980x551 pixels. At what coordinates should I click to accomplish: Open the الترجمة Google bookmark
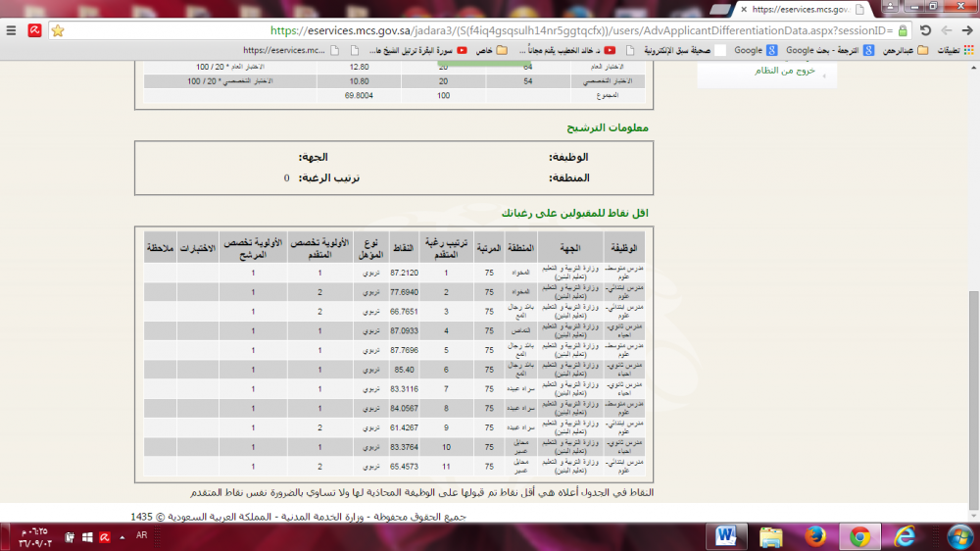click(830, 50)
